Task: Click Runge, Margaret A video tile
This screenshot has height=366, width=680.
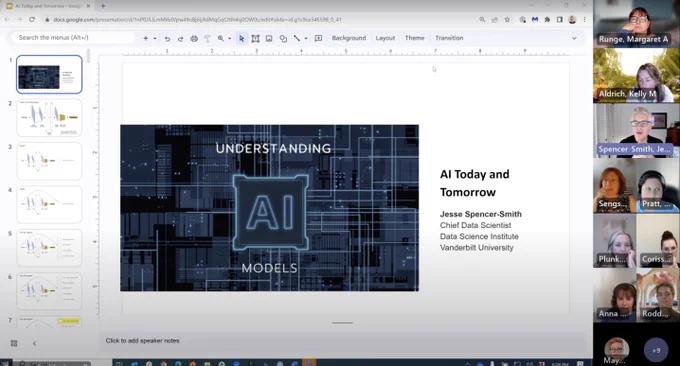Action: (636, 23)
